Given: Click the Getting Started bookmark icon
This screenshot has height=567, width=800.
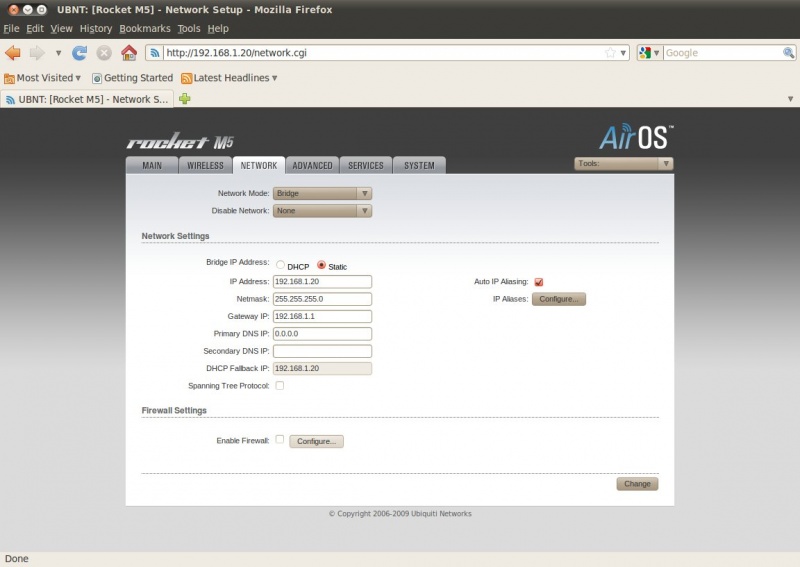Looking at the screenshot, I should [96, 78].
